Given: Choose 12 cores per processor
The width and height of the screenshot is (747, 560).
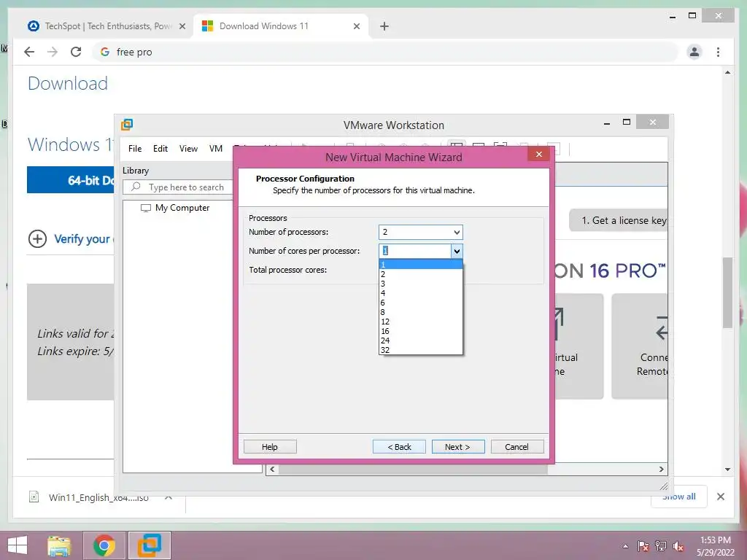Looking at the screenshot, I should [x=421, y=322].
